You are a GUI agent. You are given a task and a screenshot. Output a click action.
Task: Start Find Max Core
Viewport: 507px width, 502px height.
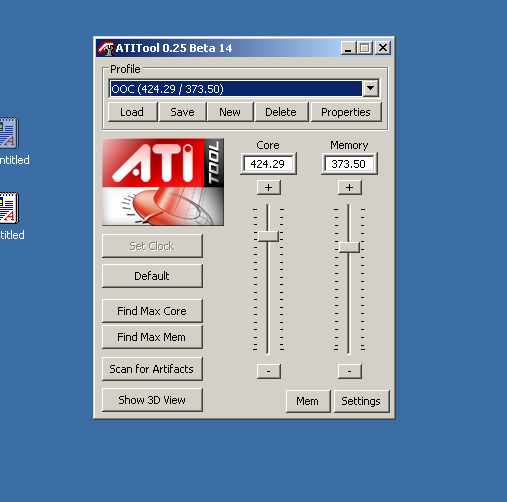point(152,311)
